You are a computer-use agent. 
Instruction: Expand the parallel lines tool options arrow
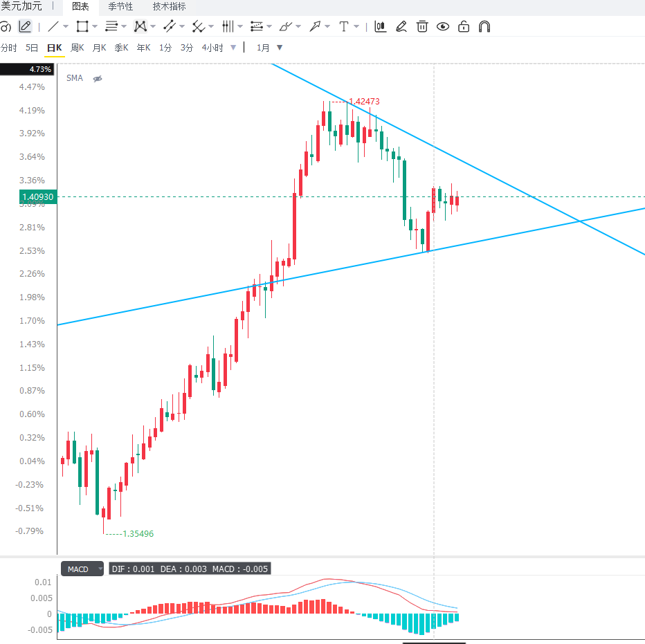[x=124, y=27]
